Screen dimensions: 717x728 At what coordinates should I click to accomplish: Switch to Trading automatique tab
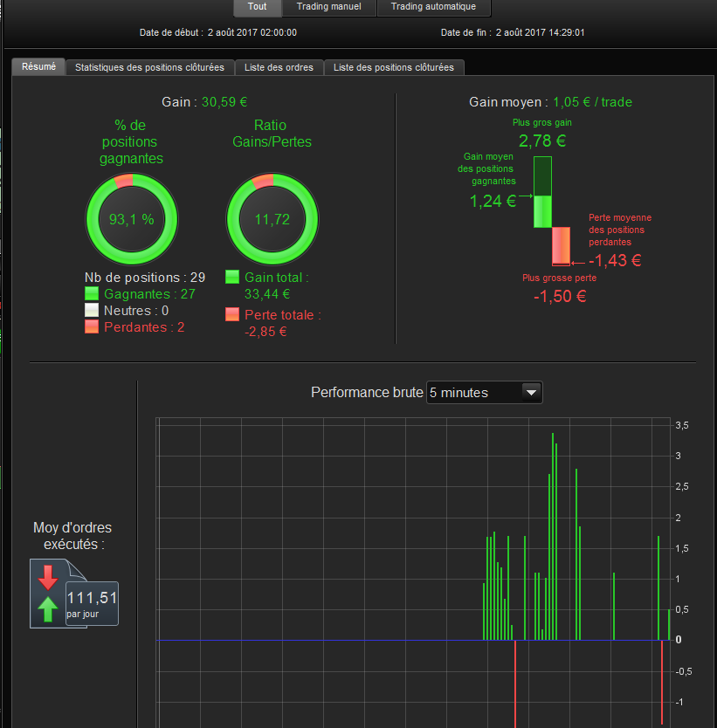point(433,7)
